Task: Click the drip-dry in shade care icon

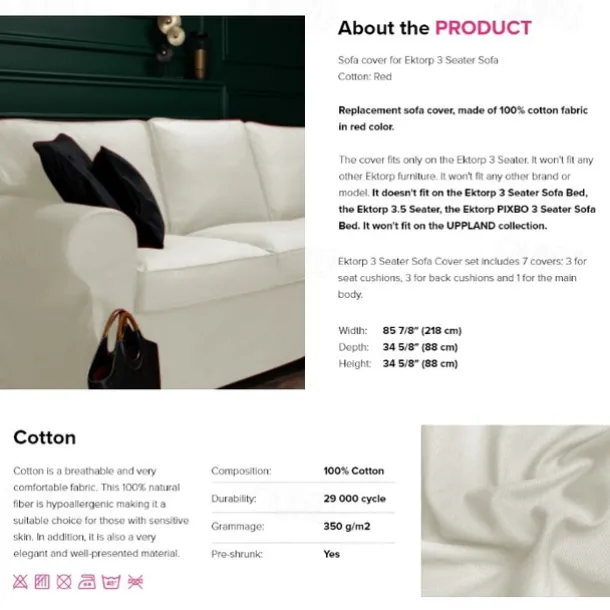Action: pyautogui.click(x=42, y=582)
